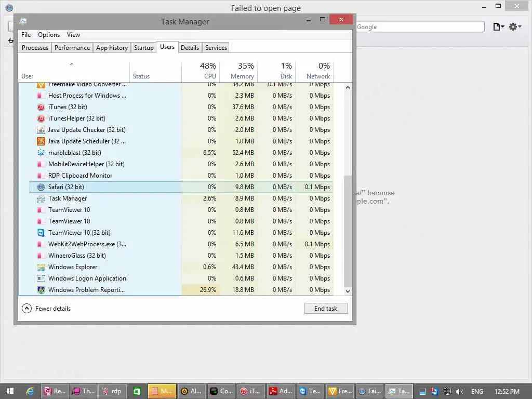532x399 pixels.
Task: Collapse with the Fewer details toggle
Action: (46, 309)
